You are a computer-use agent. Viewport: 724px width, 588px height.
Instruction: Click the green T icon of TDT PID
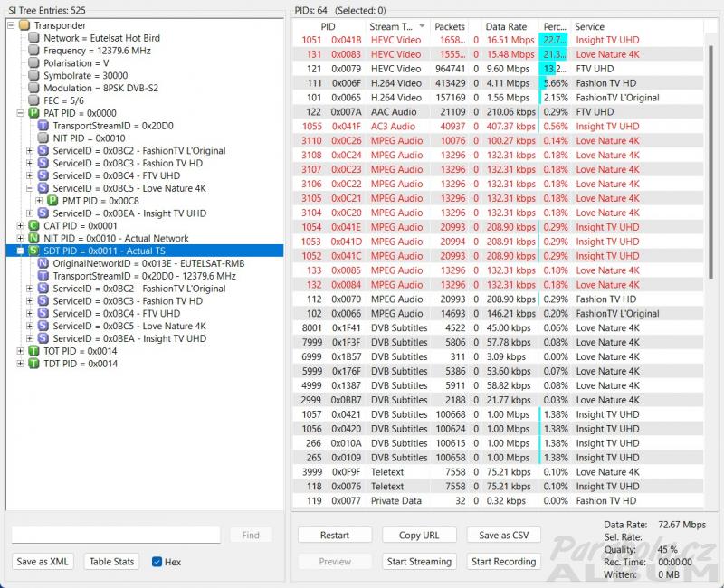33,364
